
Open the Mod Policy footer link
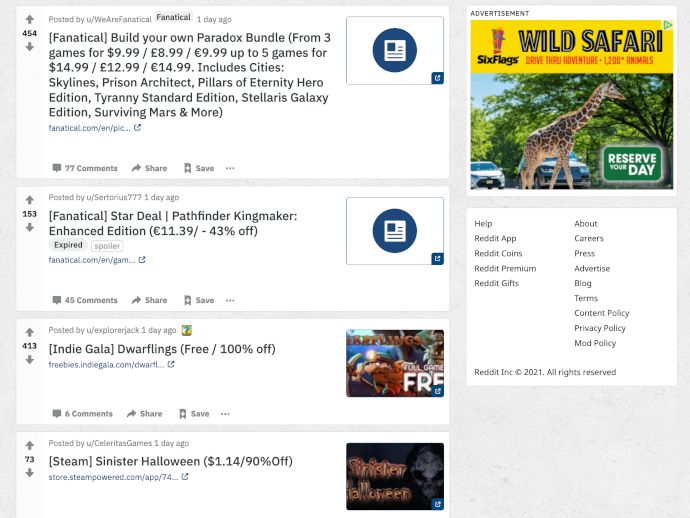pos(595,343)
